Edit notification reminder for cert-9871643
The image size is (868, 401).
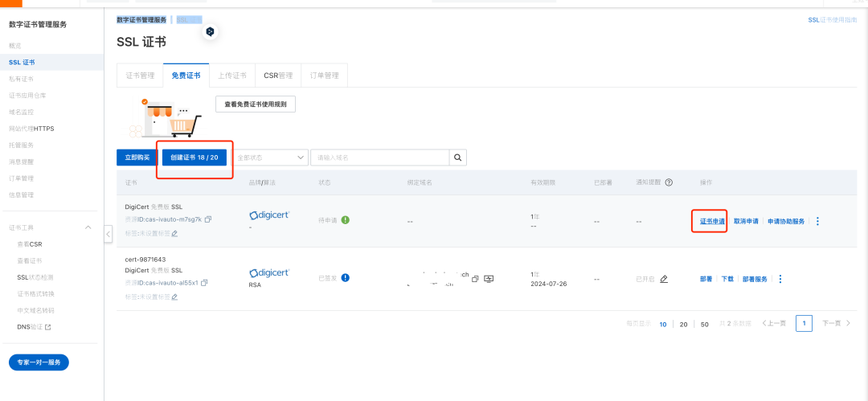point(664,279)
